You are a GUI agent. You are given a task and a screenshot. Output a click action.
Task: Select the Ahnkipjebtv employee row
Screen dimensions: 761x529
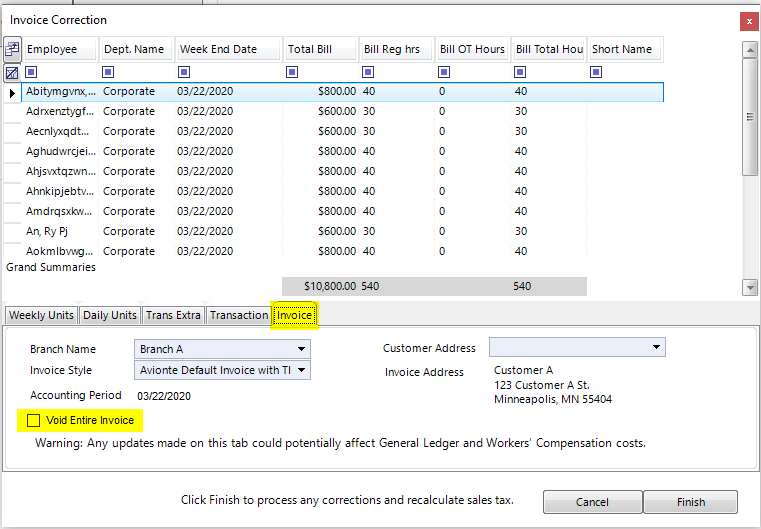[x=342, y=191]
